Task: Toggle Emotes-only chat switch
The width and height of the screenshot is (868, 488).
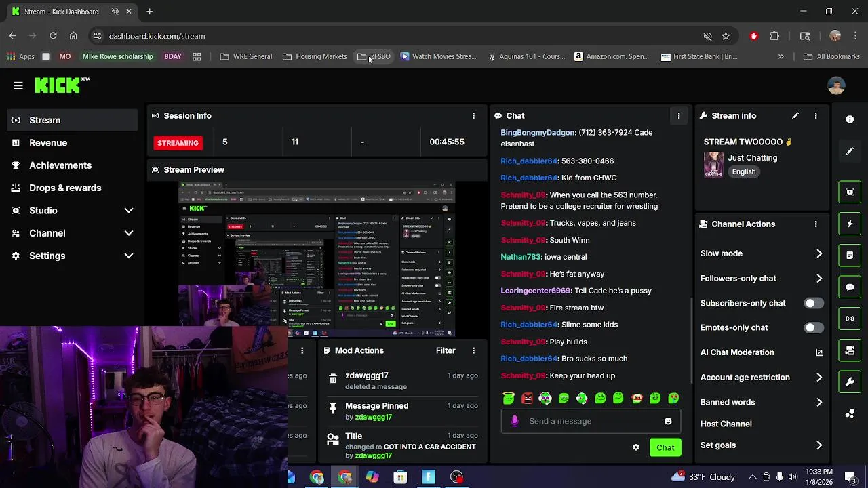Action: (813, 327)
